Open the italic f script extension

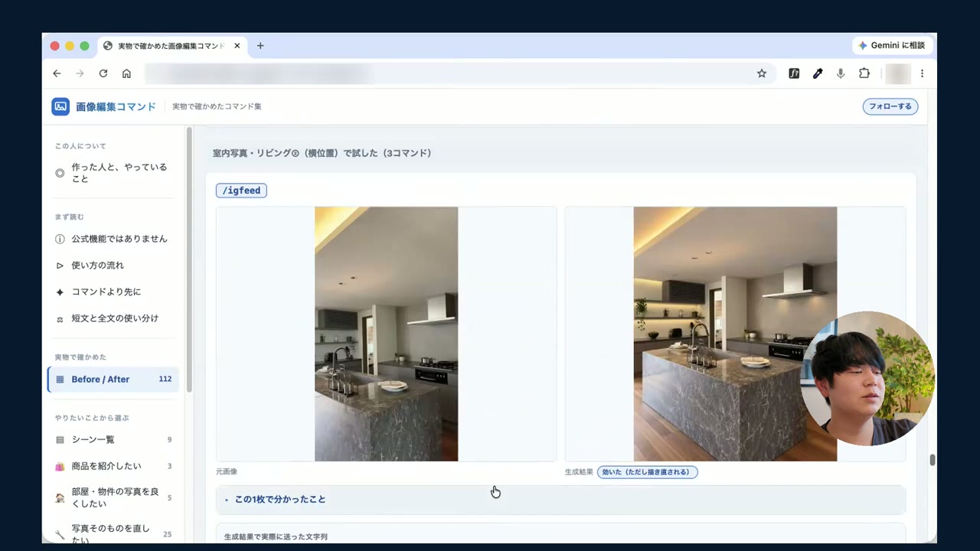pyautogui.click(x=794, y=73)
